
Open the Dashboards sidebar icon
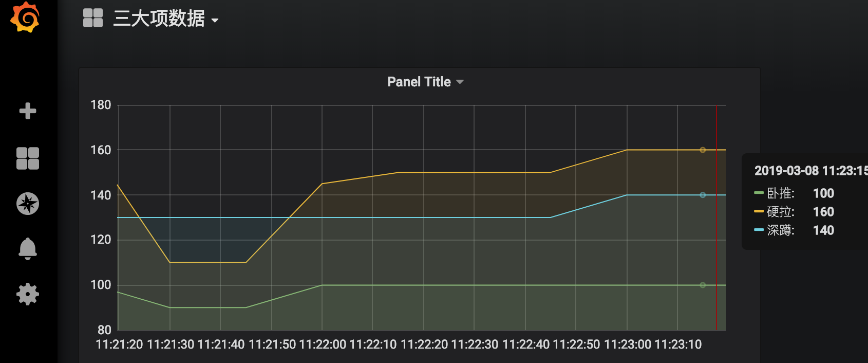(28, 158)
